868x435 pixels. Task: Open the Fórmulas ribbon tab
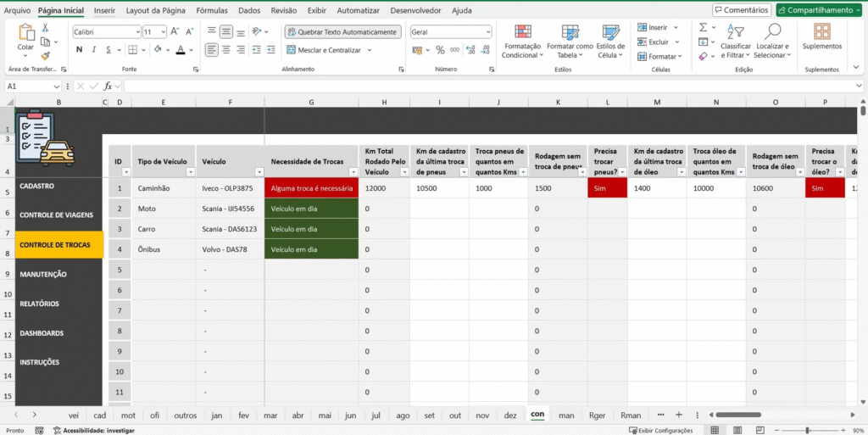coord(211,11)
